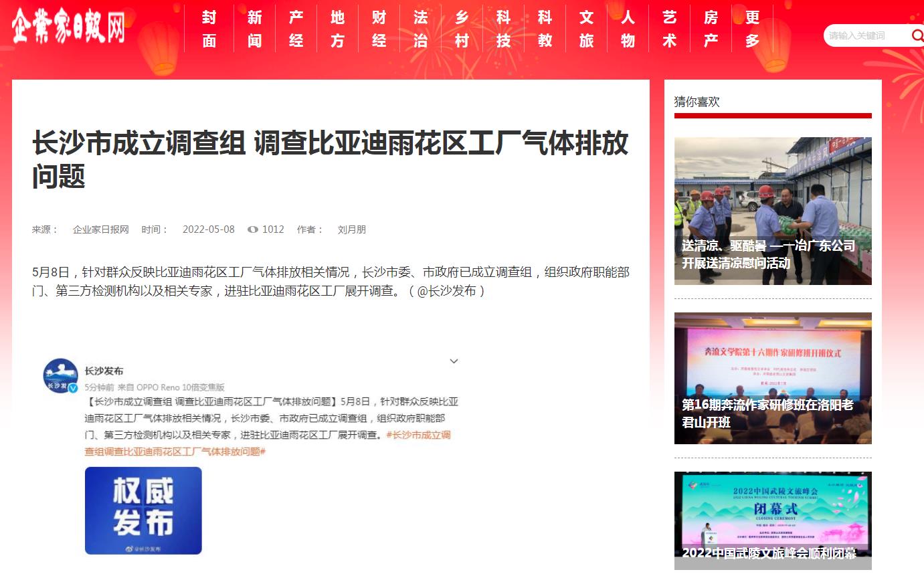Go to the 文旅 section
Screen dimensions: 924x576
[587, 29]
